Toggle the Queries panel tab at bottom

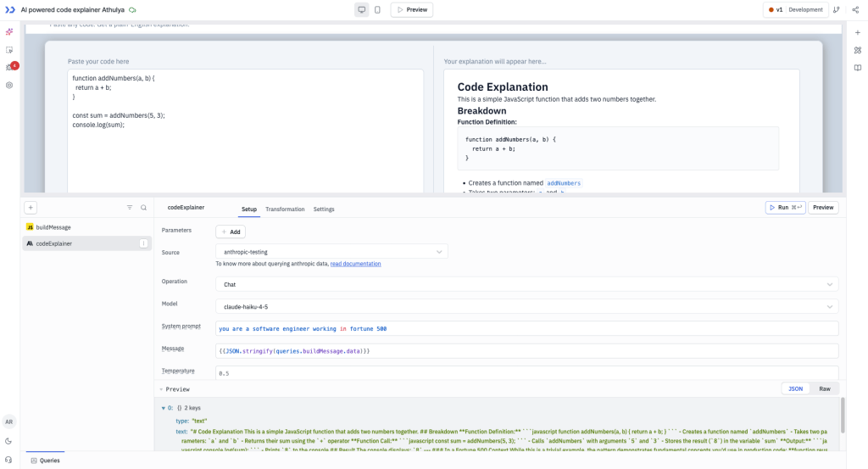pos(46,461)
